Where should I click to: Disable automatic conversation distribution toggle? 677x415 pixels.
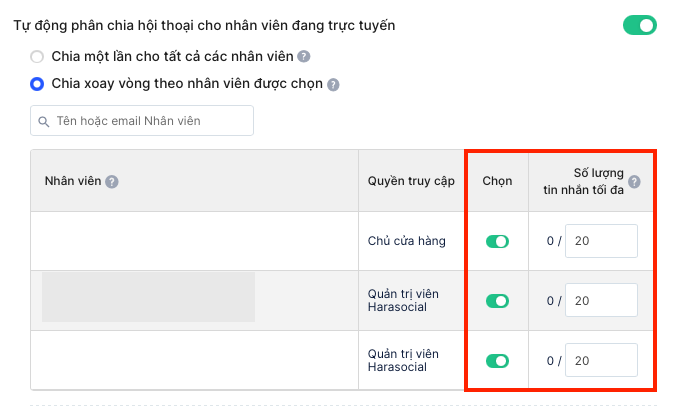639,25
